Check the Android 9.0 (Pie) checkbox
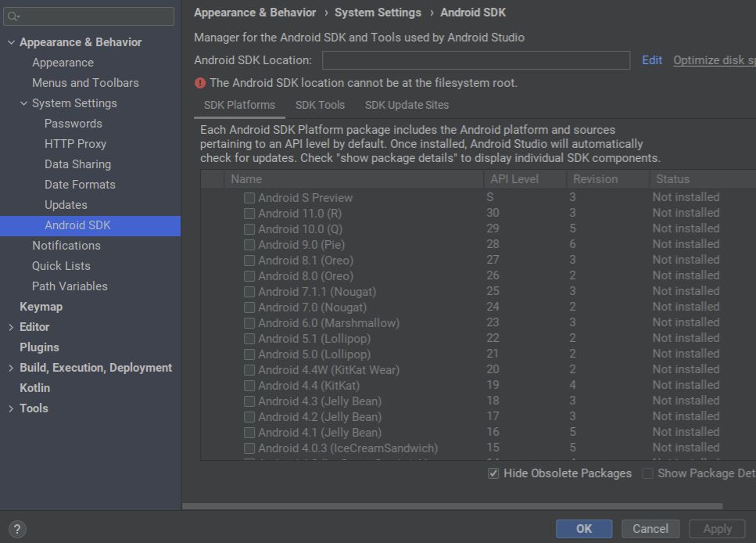The width and height of the screenshot is (756, 543). click(x=249, y=245)
